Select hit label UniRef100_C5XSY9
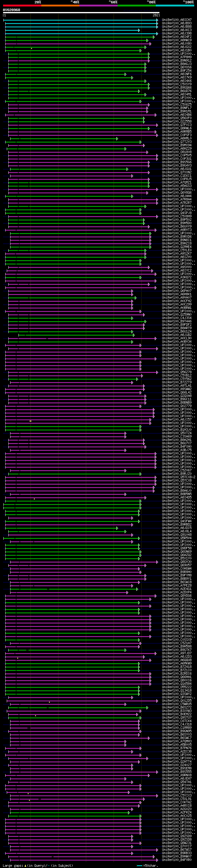The width and height of the screenshot is (197, 868). tap(177, 84)
